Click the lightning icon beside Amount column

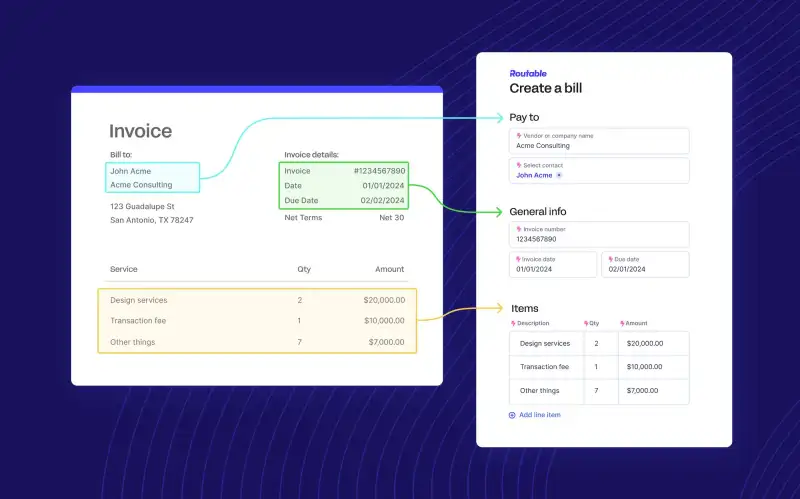[623, 323]
